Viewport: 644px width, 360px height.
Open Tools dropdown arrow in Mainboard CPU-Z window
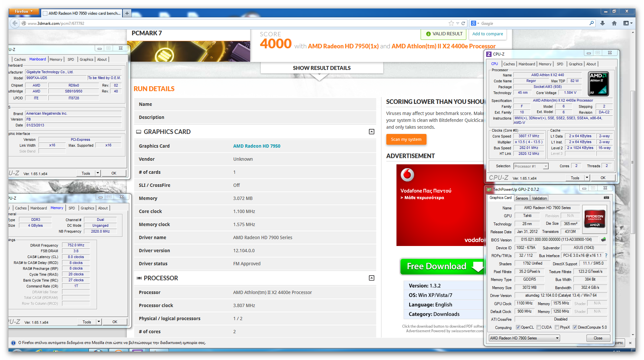(98, 173)
